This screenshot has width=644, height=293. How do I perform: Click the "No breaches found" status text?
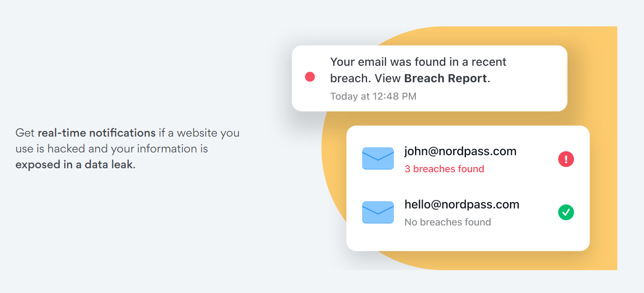click(448, 222)
